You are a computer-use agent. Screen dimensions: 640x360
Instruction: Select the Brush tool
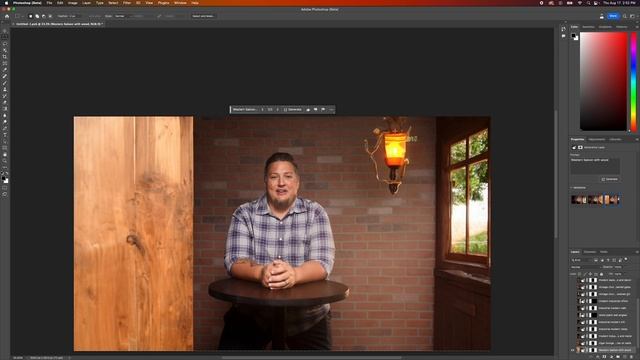[5, 83]
